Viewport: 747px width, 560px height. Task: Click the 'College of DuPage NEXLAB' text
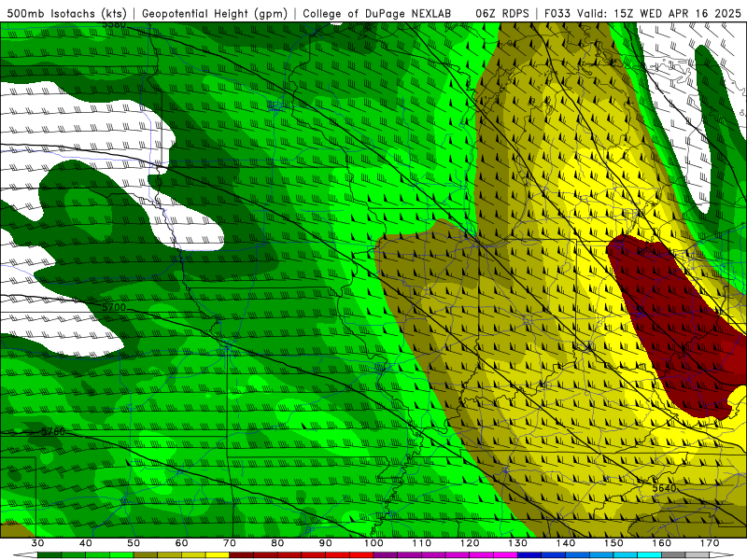pyautogui.click(x=376, y=13)
